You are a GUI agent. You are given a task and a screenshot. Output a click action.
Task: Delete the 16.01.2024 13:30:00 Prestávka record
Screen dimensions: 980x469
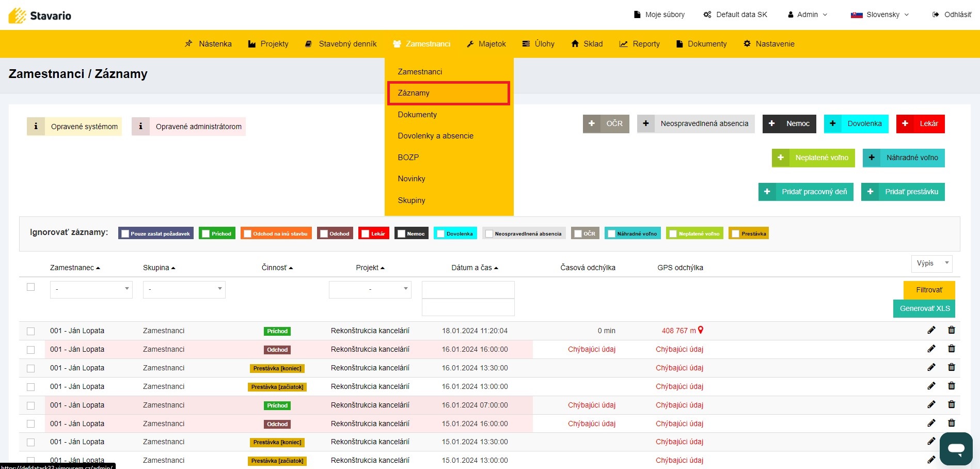click(952, 367)
